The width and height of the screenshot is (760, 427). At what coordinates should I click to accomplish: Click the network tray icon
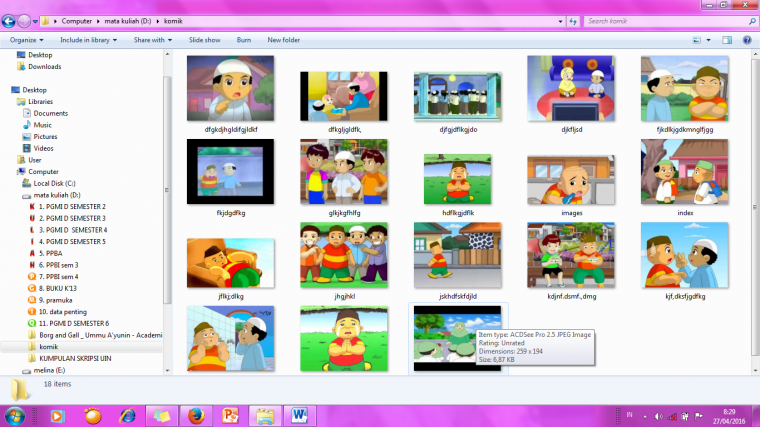click(672, 416)
